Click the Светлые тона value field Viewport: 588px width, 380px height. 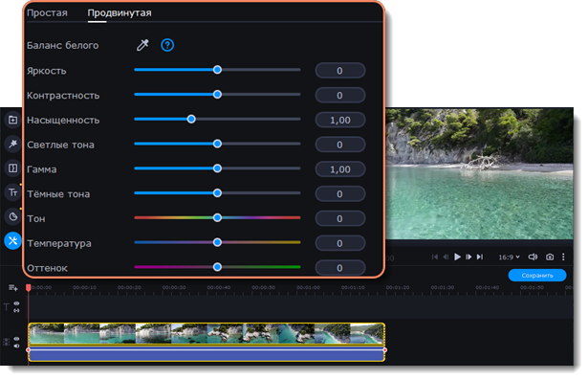340,145
